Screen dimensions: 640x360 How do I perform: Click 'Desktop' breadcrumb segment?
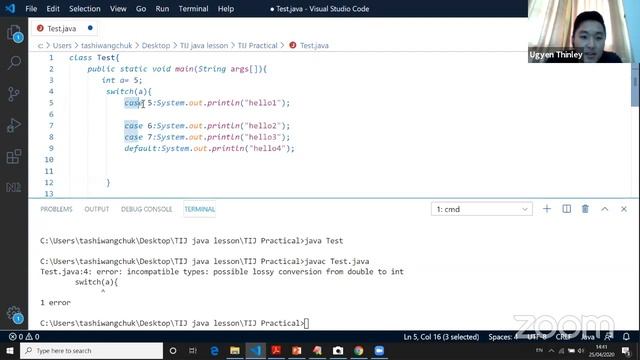156,45
